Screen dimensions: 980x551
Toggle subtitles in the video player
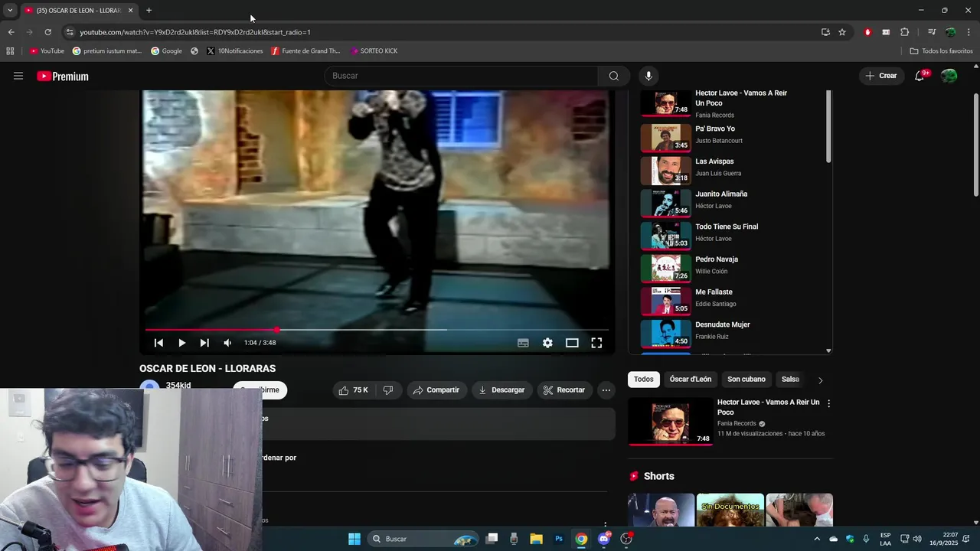pyautogui.click(x=523, y=343)
